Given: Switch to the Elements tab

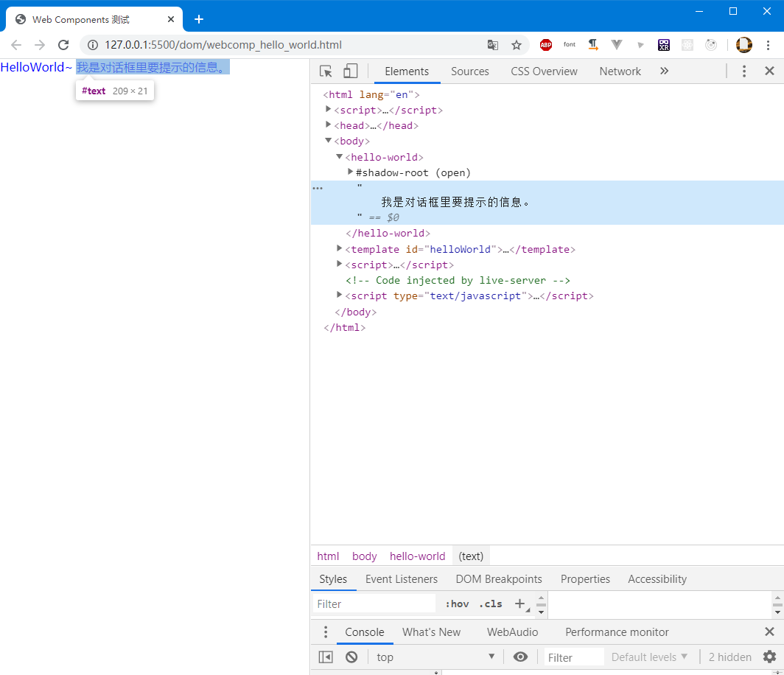Looking at the screenshot, I should [x=407, y=71].
